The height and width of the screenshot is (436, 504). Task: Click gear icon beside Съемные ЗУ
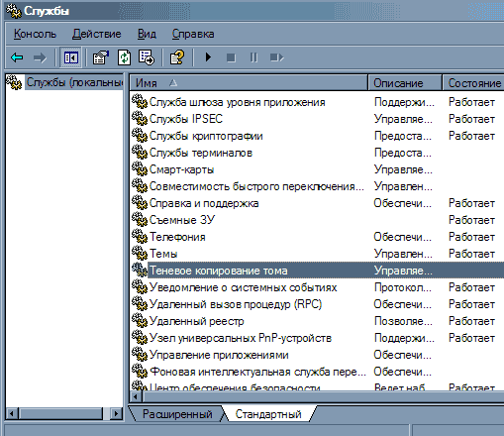click(x=140, y=219)
